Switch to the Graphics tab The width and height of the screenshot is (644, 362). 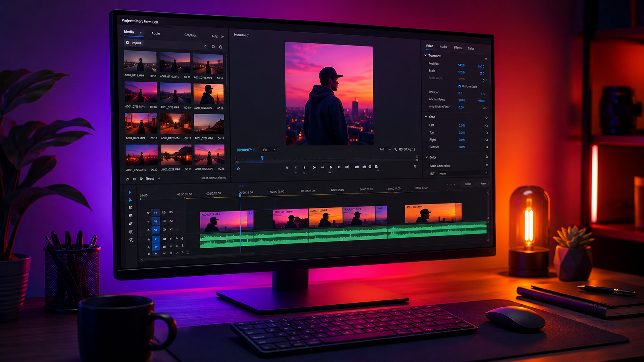[x=190, y=35]
